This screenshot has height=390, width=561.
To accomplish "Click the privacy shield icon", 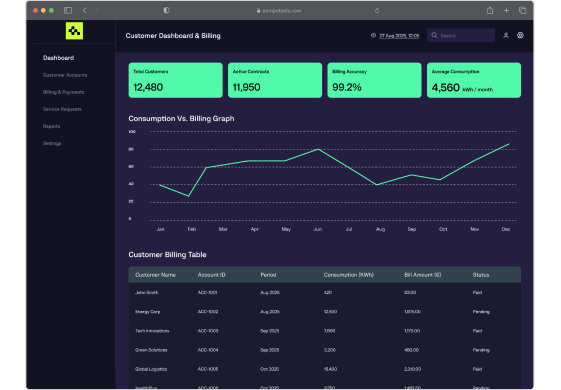I will 166,10.
